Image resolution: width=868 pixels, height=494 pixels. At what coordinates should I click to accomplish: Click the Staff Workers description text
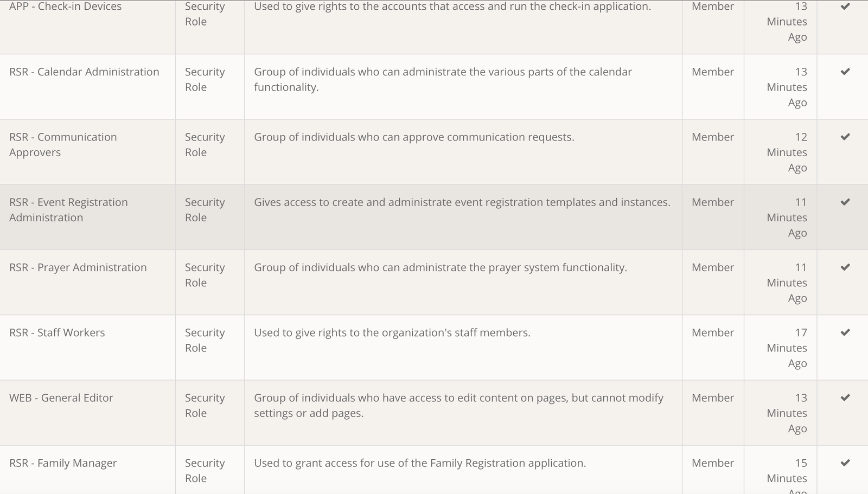pos(392,332)
